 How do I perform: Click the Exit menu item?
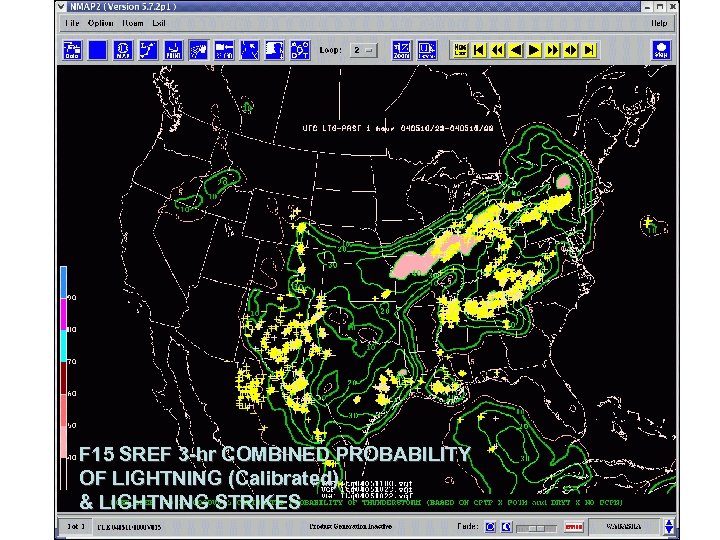(159, 23)
